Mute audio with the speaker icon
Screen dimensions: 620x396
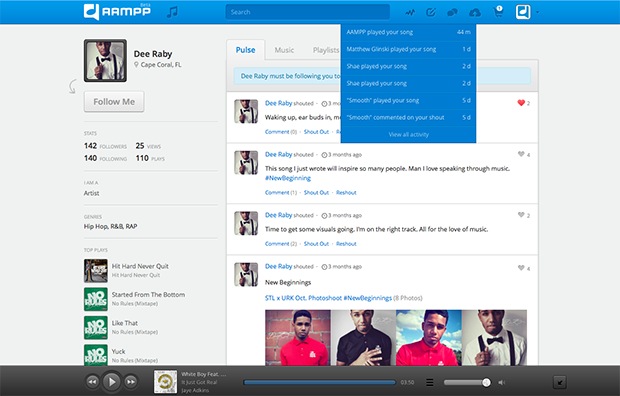[502, 382]
